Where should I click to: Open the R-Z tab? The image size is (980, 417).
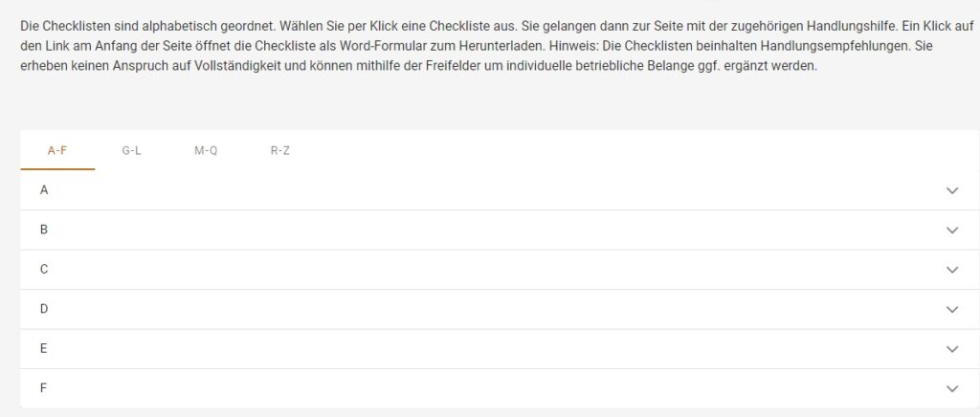(x=280, y=150)
